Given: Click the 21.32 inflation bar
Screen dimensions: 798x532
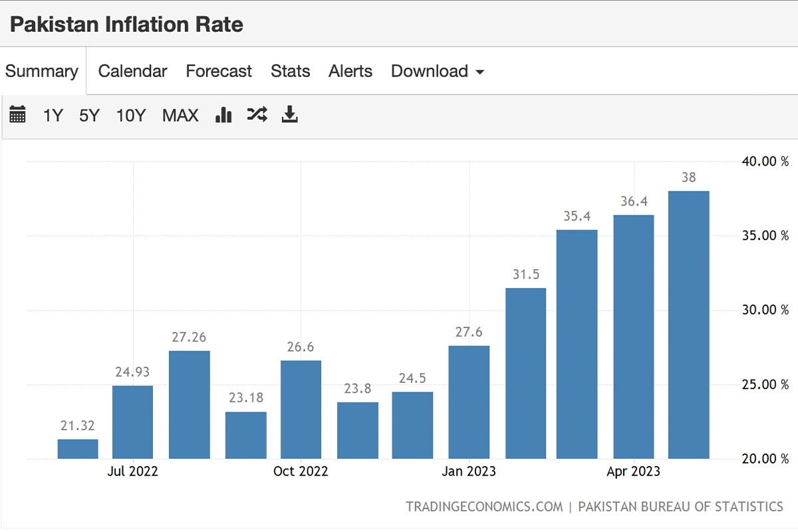Looking at the screenshot, I should [78, 450].
